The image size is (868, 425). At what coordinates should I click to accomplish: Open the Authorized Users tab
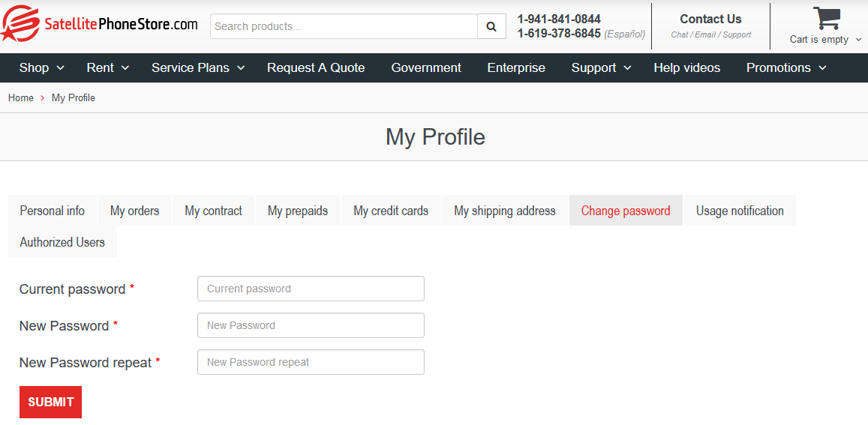tap(62, 242)
